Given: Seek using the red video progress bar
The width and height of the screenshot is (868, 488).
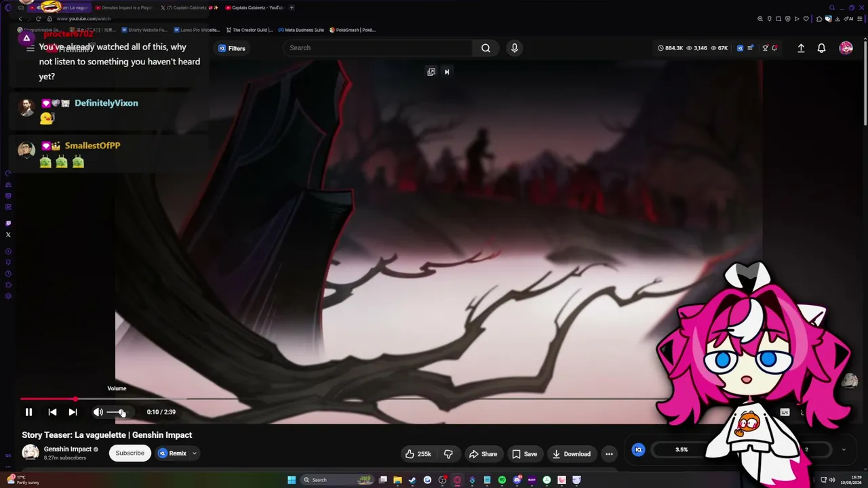Looking at the screenshot, I should click(x=47, y=399).
